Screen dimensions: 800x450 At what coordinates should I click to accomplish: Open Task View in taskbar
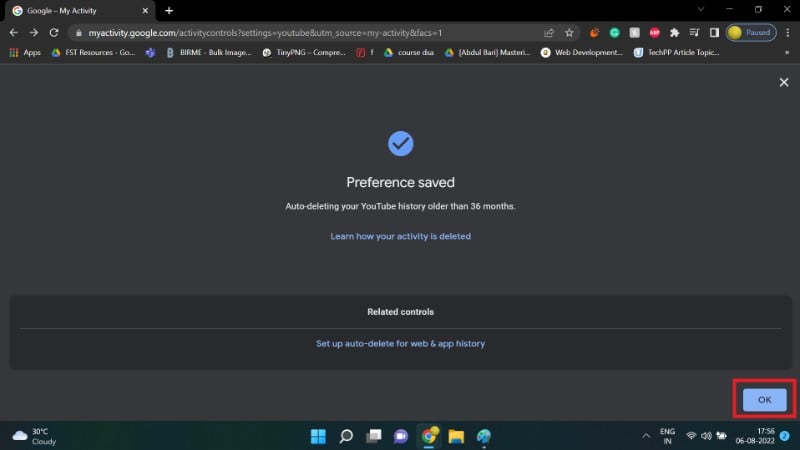373,436
